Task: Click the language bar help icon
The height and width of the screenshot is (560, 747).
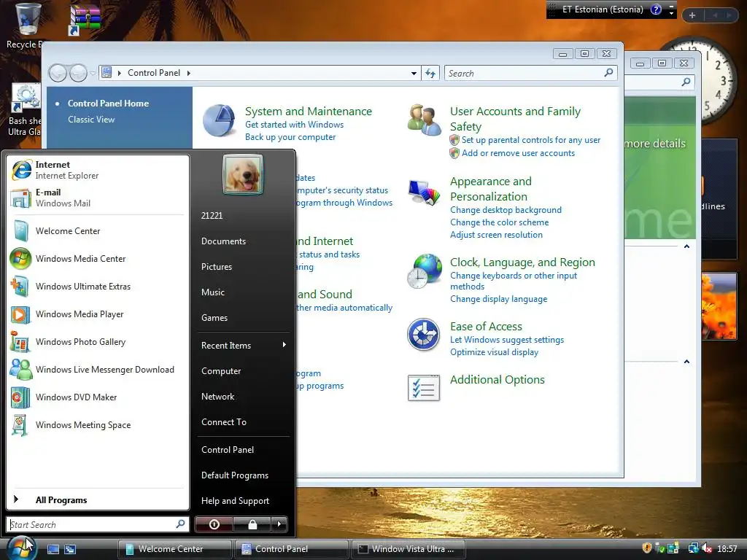Action: [656, 9]
